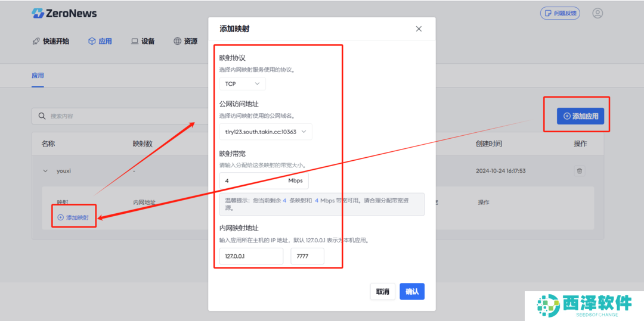The image size is (644, 321).
Task: Open the user profile avatar icon
Action: [597, 13]
